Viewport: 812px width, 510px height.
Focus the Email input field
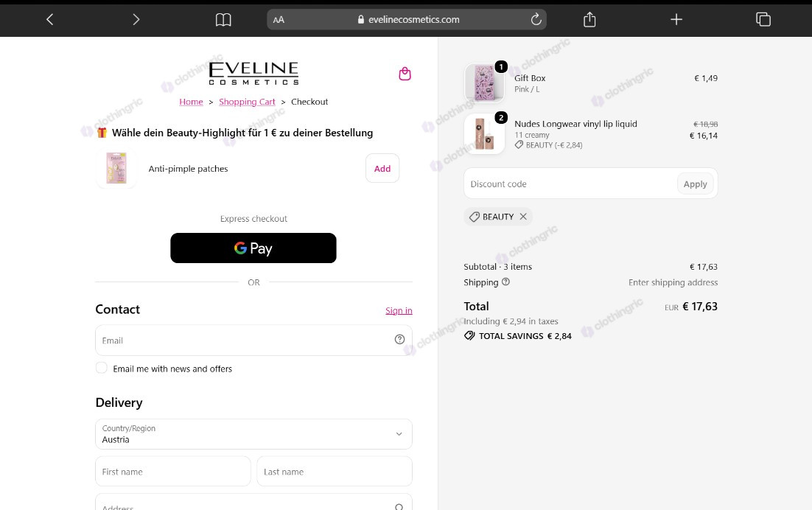(253, 340)
